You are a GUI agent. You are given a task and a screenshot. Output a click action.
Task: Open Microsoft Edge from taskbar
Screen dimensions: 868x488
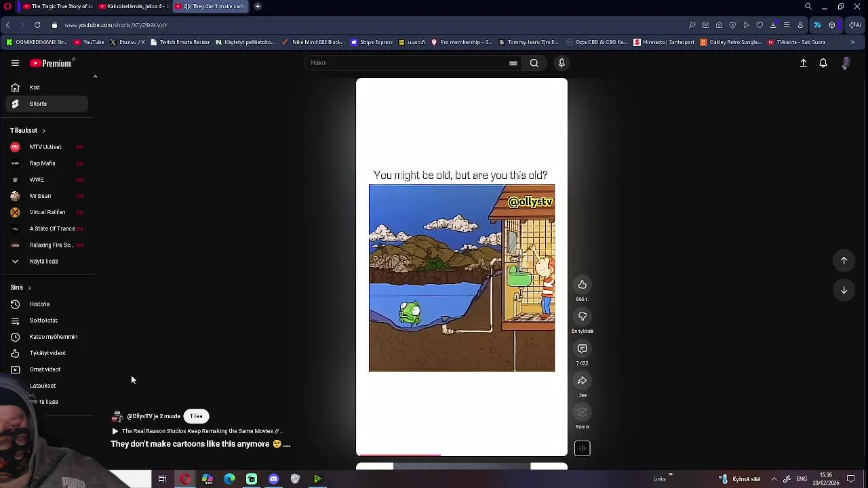click(x=229, y=479)
